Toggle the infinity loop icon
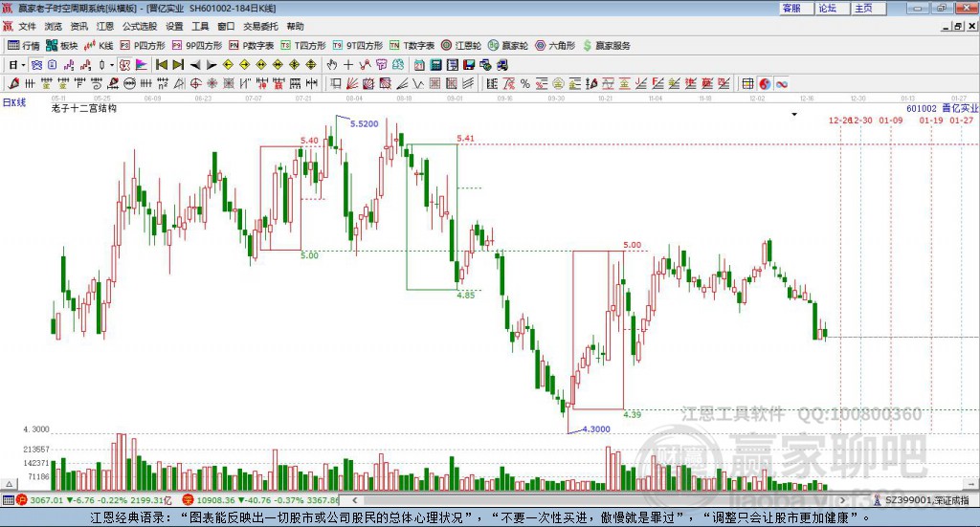 pyautogui.click(x=782, y=83)
